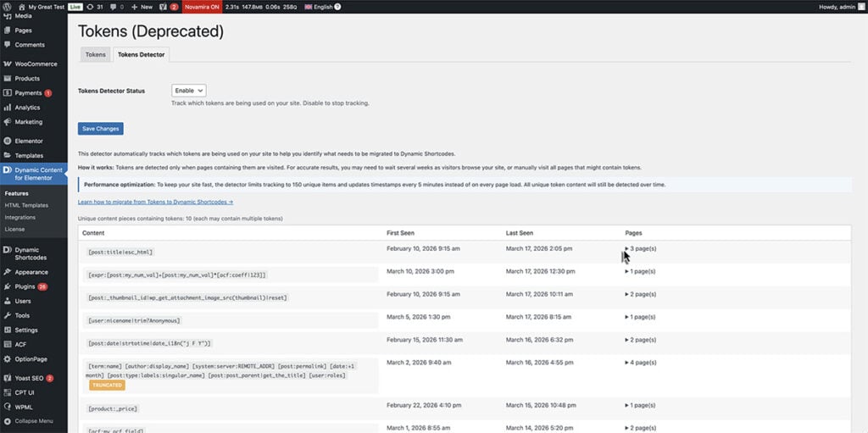
Task: Switch to the Tokens tab
Action: pos(96,54)
